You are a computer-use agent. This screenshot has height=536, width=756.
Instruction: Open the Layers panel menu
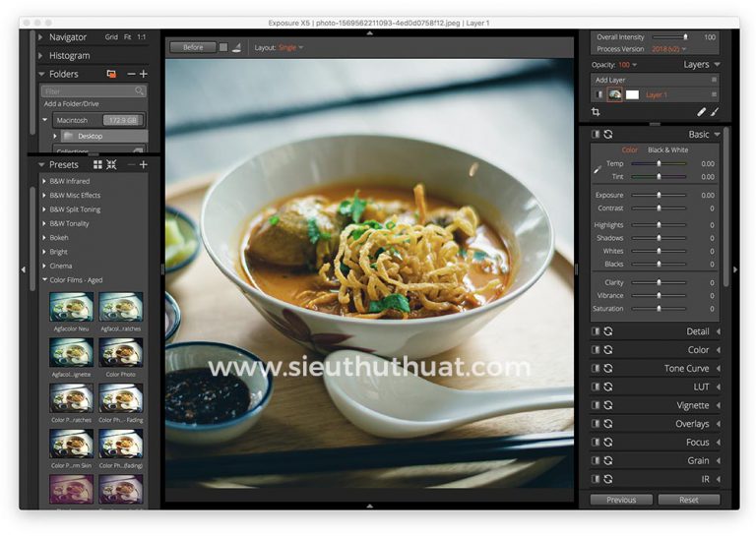tap(717, 65)
